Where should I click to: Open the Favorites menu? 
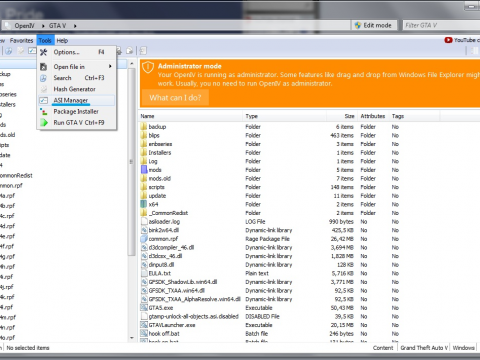coord(21,40)
